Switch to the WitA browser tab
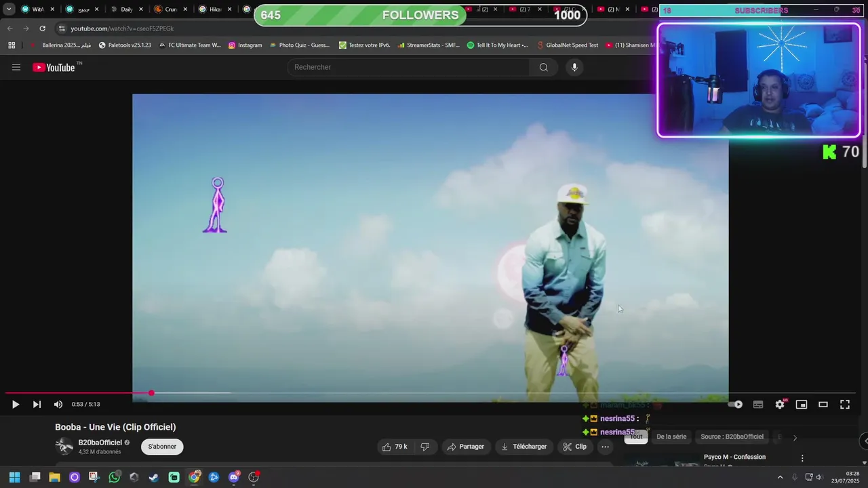 38,9
